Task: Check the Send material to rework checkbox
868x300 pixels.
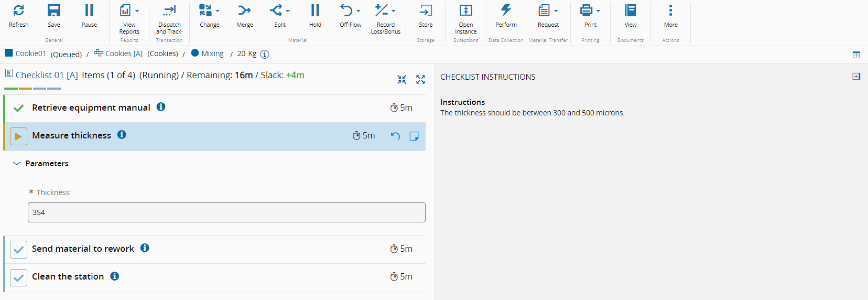Action: 18,250
